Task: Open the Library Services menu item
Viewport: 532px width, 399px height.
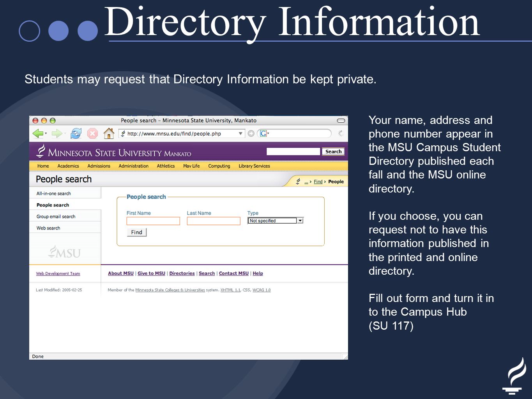Action: pyautogui.click(x=255, y=166)
